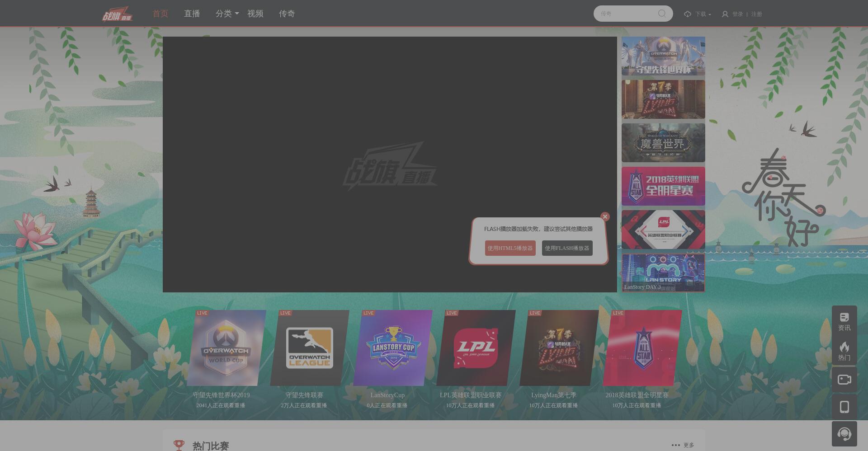The height and width of the screenshot is (451, 868).
Task: Click the Zhanqi logo in header
Action: coord(118,14)
